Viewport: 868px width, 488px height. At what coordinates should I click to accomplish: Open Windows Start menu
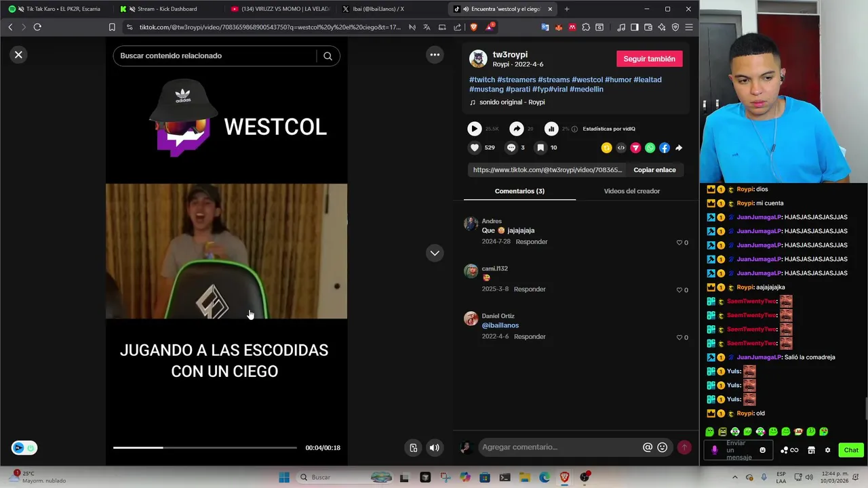pyautogui.click(x=284, y=477)
